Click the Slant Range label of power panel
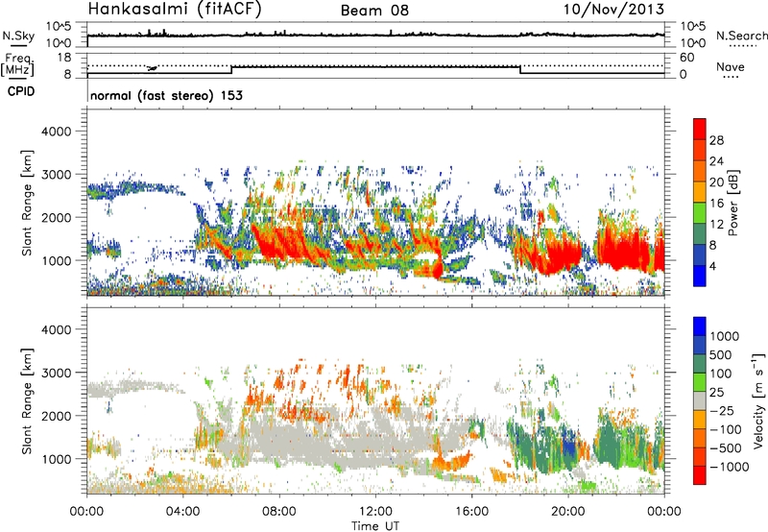768x532 pixels. (x=27, y=204)
